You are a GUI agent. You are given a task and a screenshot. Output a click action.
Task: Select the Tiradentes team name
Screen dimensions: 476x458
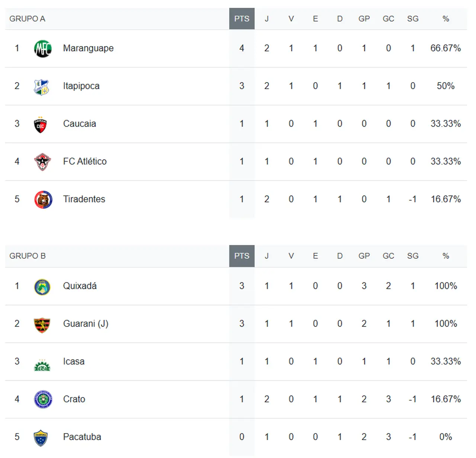[84, 199]
